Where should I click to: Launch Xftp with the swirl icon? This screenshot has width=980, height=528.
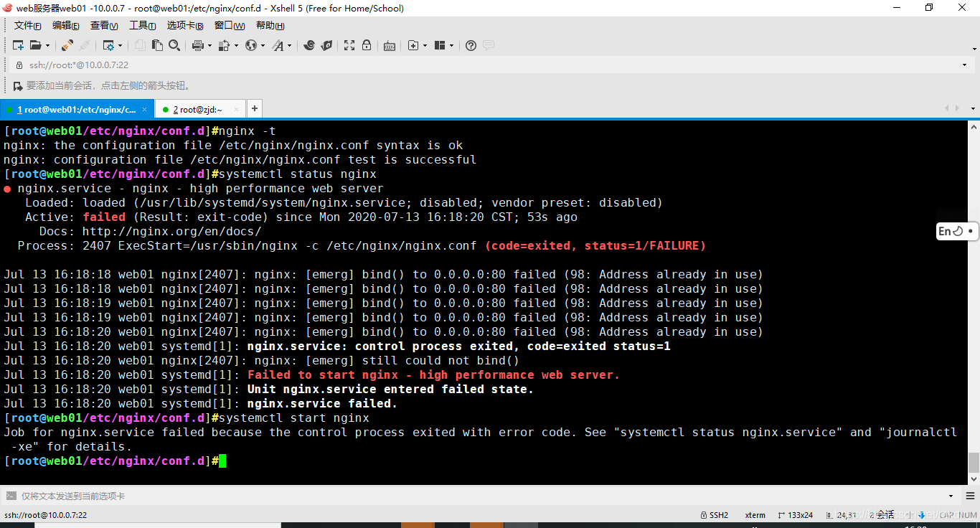(x=309, y=45)
